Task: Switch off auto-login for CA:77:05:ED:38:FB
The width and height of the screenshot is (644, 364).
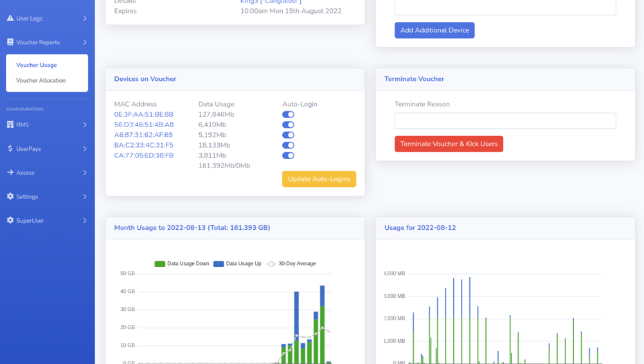Action: click(x=288, y=155)
